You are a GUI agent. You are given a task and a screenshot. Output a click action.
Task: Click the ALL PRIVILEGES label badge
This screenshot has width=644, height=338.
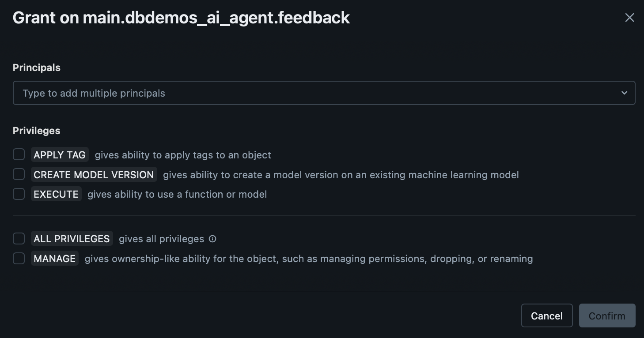click(72, 239)
